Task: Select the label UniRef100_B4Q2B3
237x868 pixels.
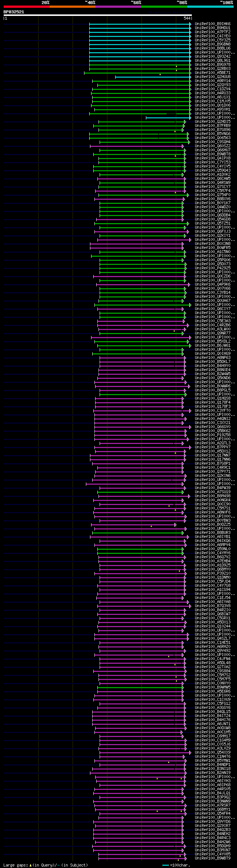Action: [213, 830]
